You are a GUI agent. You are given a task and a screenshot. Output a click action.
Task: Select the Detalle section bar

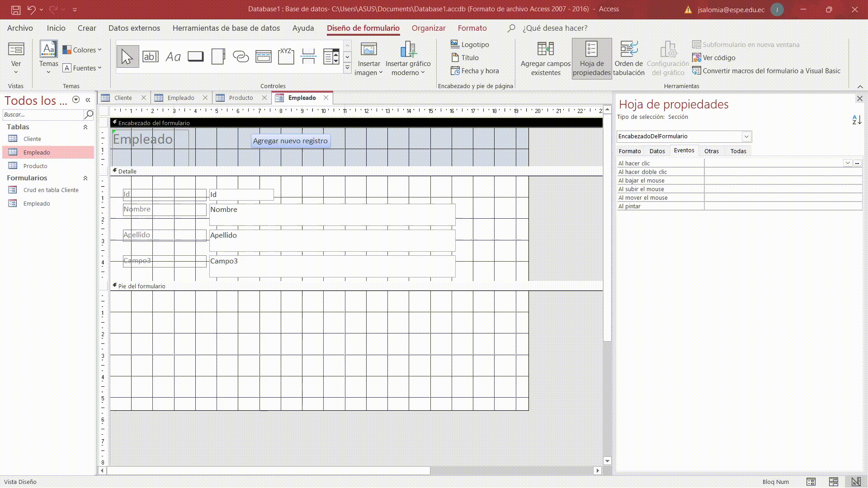[x=356, y=171]
